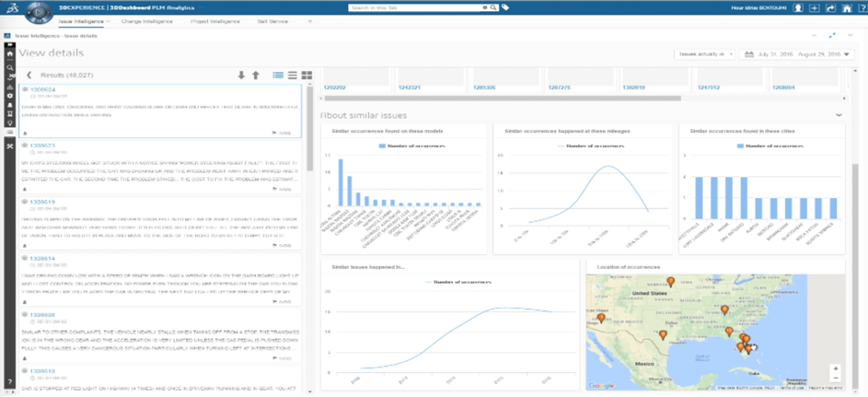The height and width of the screenshot is (397, 868).
Task: Click the share arrow icon in header
Action: pos(831,7)
